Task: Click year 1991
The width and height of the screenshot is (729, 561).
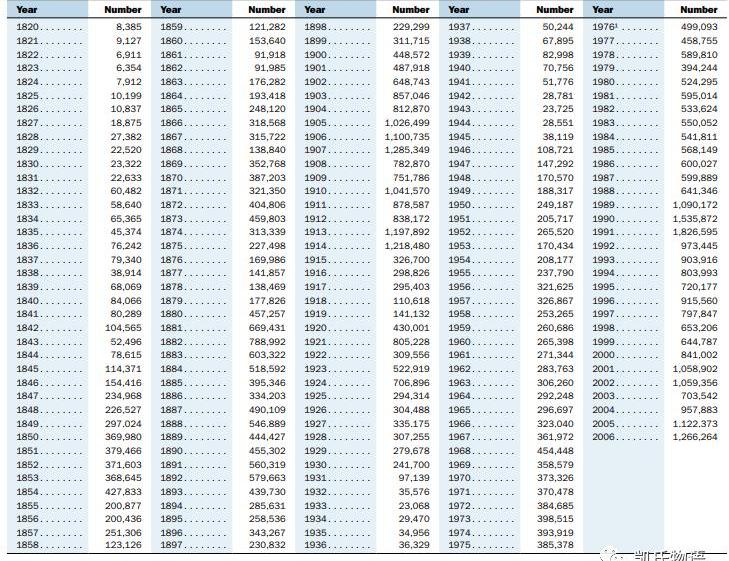Action: click(x=604, y=232)
